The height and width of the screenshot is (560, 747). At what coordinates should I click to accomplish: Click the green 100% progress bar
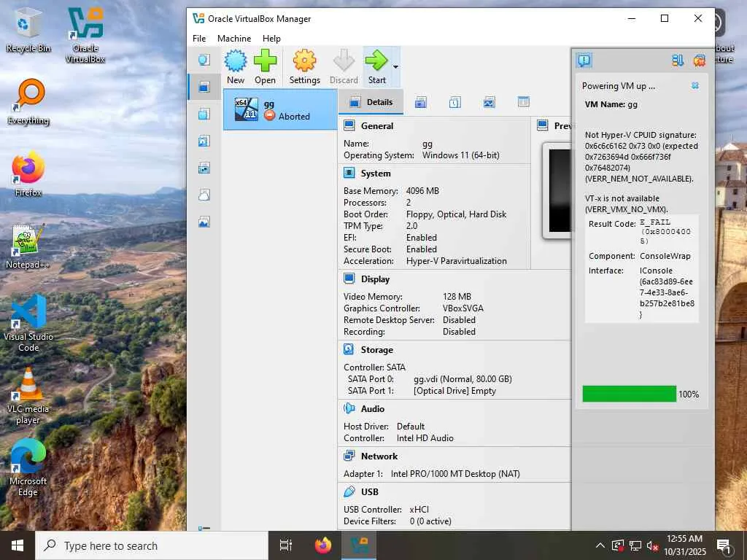629,394
